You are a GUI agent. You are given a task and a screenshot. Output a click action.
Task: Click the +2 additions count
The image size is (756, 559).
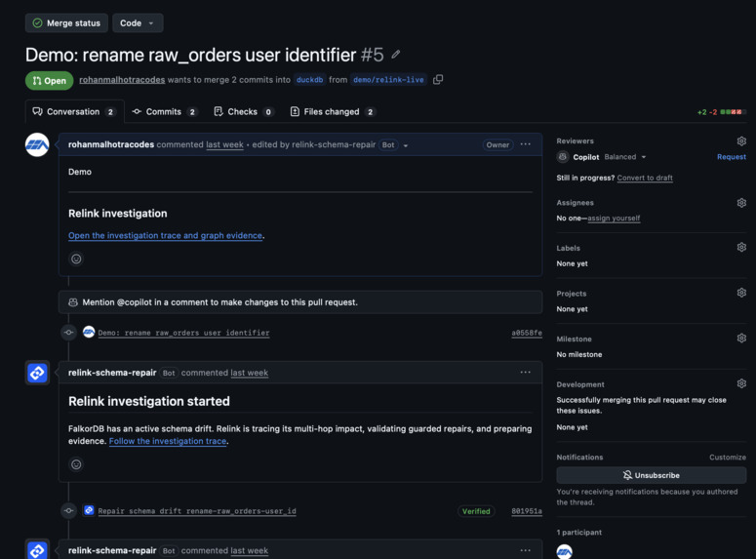(701, 112)
